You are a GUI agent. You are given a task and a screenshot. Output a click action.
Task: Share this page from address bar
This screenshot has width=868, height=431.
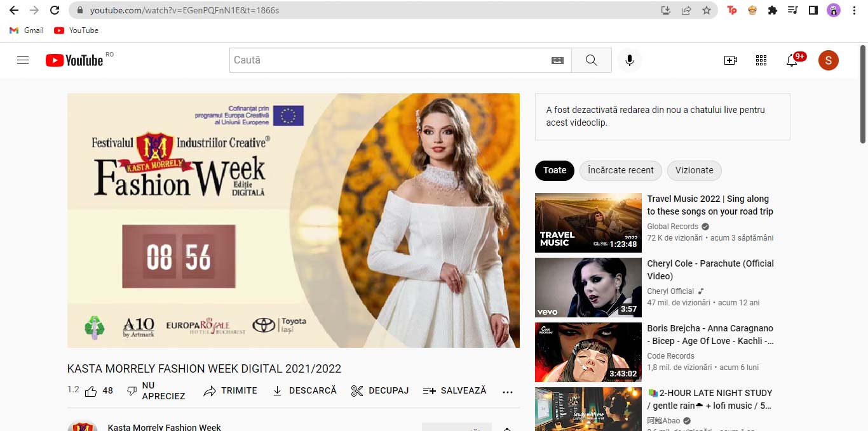(686, 10)
